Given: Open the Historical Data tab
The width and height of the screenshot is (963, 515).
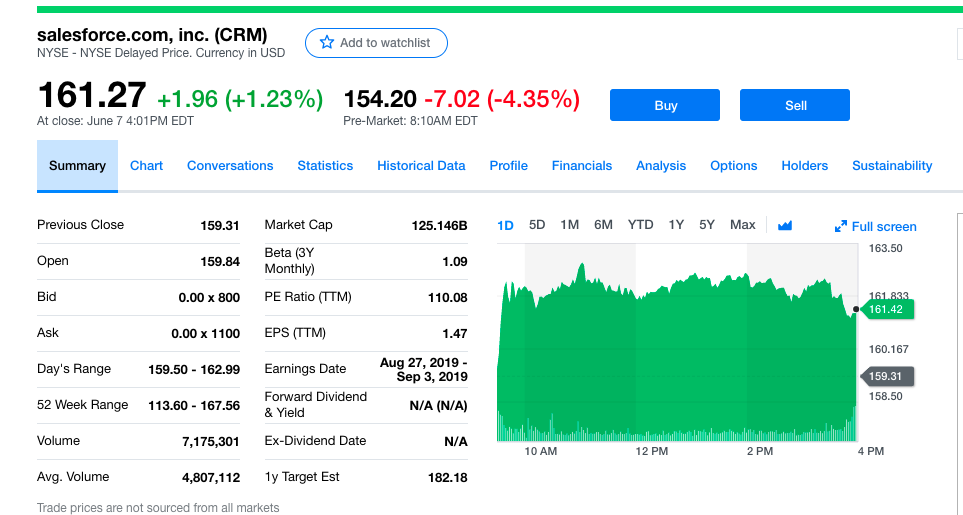Looking at the screenshot, I should (421, 166).
